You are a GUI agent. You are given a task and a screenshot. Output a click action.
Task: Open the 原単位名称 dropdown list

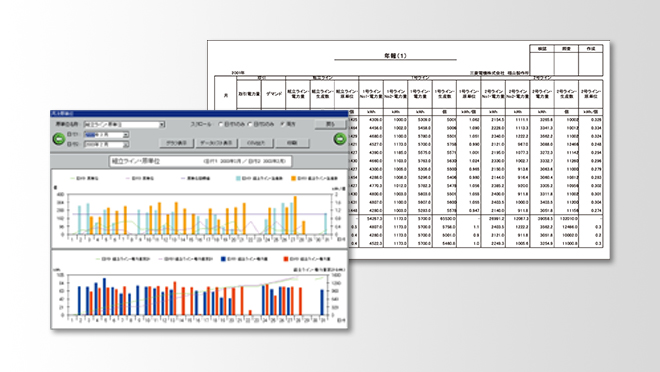(x=162, y=125)
